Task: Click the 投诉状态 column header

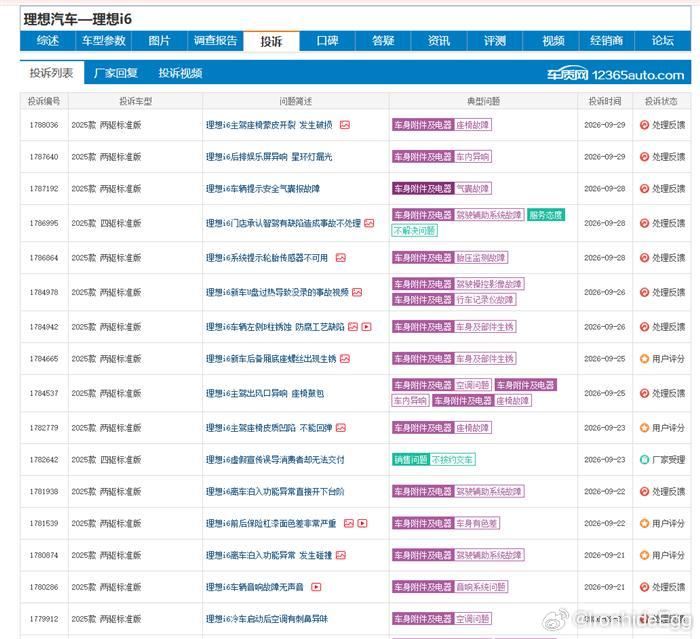Action: point(661,101)
